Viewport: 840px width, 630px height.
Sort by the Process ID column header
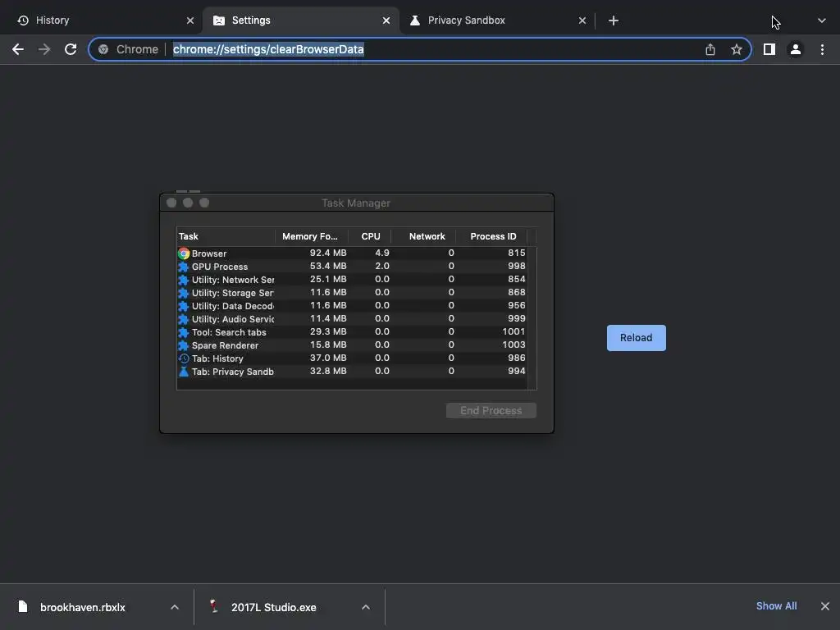click(492, 236)
